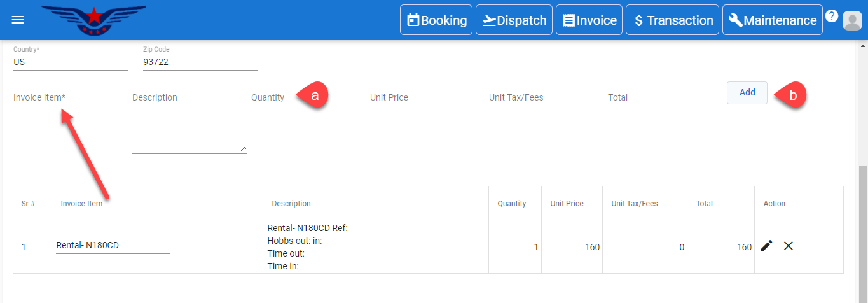
Task: Focus the Unit Tax/Fees field
Action: pos(546,98)
